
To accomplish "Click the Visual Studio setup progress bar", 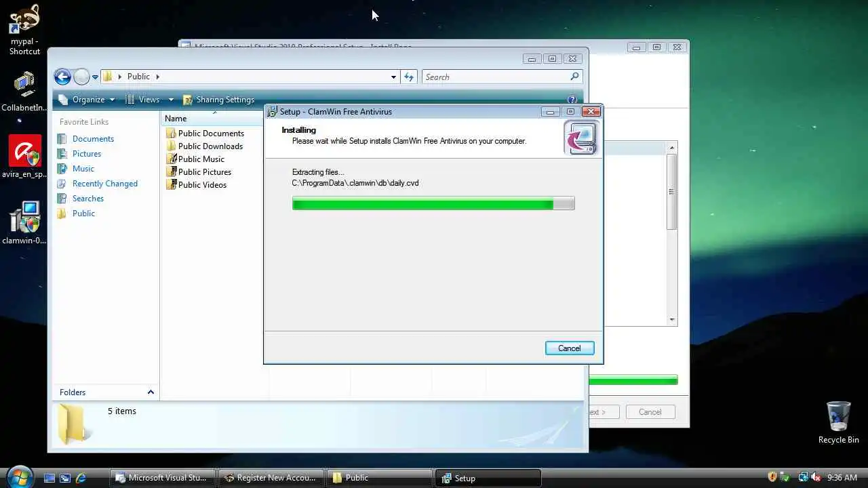I will [x=633, y=381].
